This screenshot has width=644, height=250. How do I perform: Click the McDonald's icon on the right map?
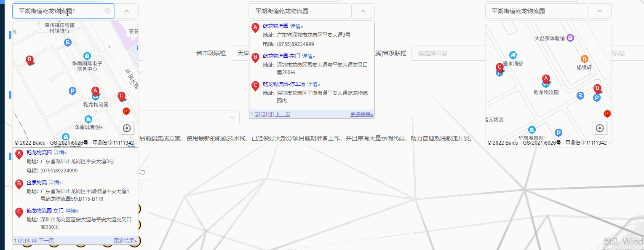607,113
